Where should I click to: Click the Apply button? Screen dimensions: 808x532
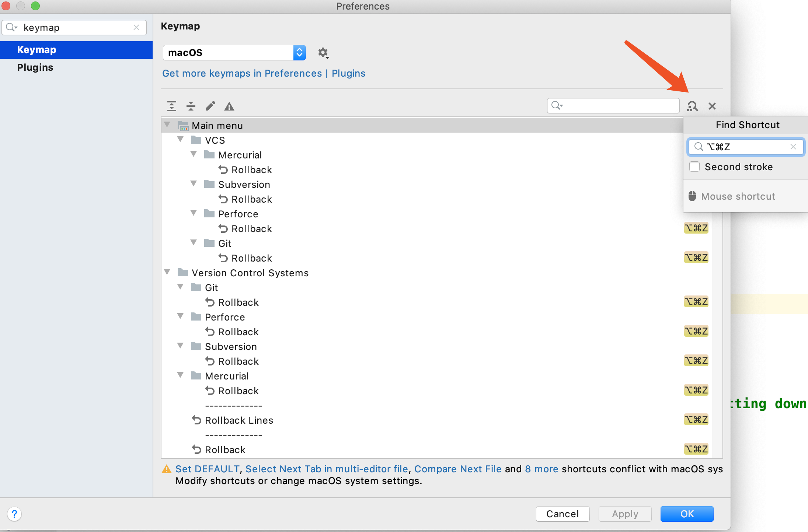625,514
